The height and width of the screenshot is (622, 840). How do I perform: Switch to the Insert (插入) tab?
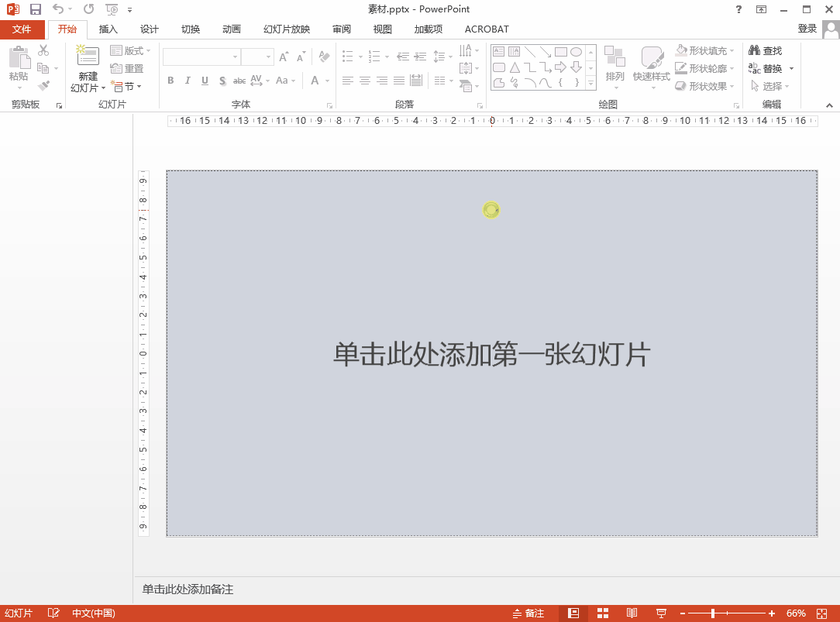click(108, 29)
